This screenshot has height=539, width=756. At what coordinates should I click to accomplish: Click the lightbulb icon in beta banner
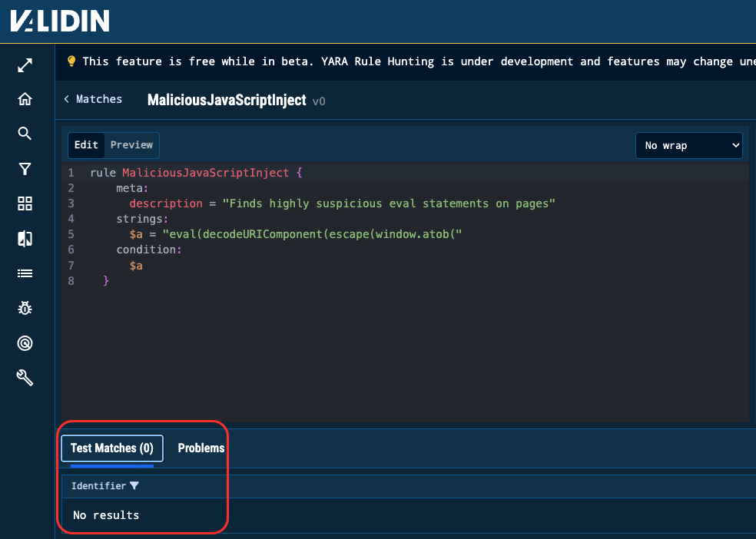71,61
